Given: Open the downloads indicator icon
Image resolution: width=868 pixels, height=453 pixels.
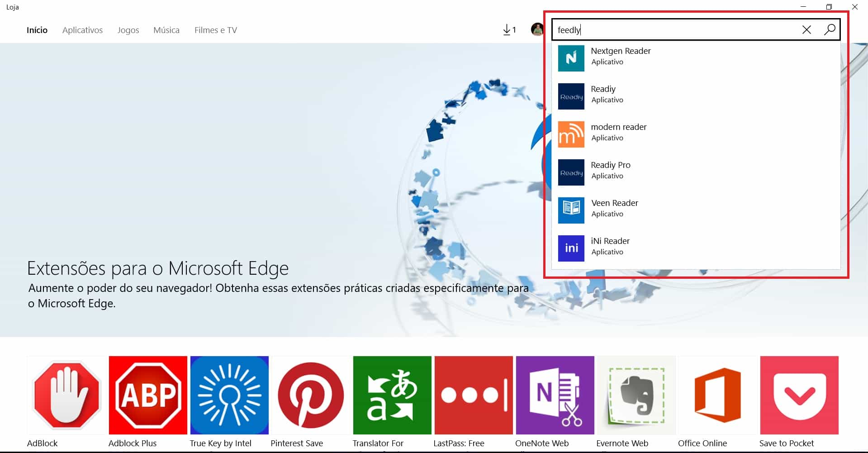Looking at the screenshot, I should coord(509,30).
